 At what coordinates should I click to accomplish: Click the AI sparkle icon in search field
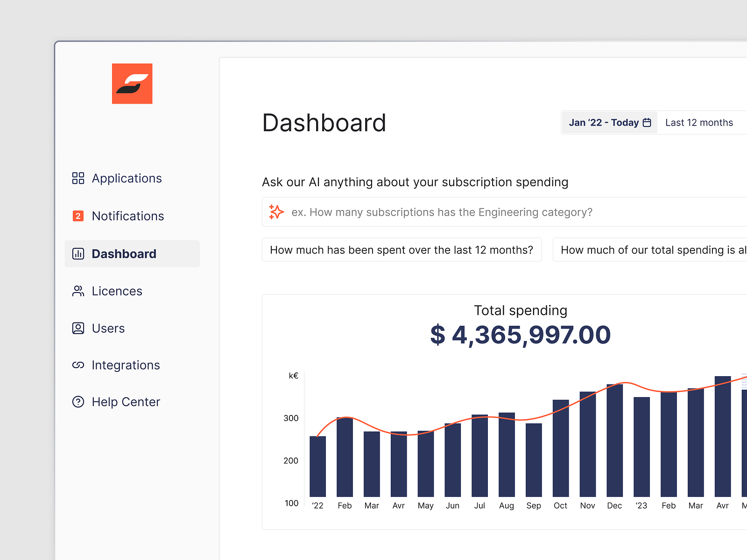tap(276, 212)
